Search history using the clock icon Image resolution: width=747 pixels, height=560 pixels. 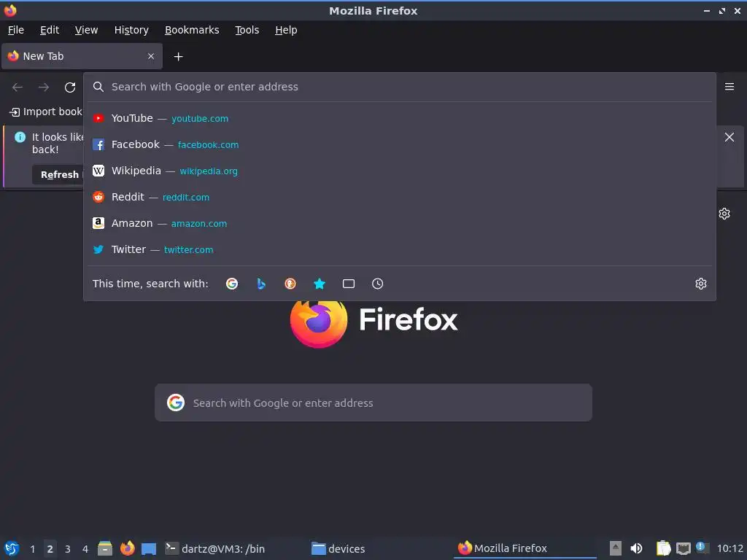377,284
